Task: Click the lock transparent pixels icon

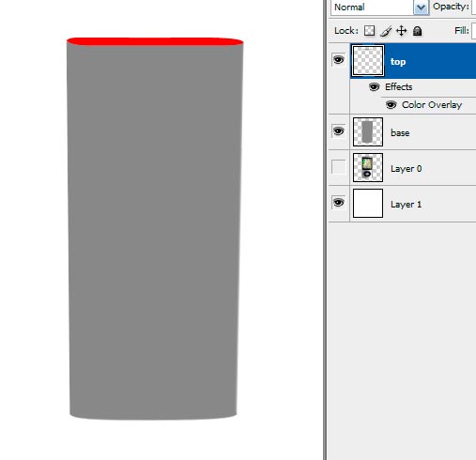Action: tap(369, 31)
